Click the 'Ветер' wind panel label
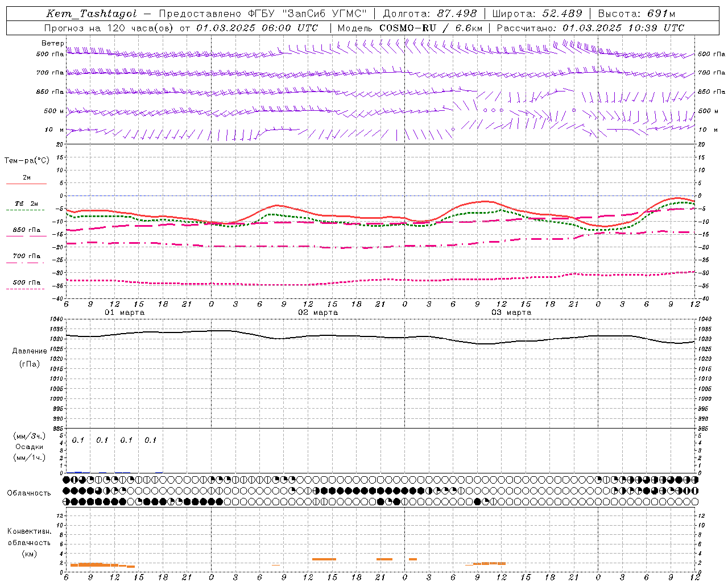Viewport: 728px width, 582px height. click(x=52, y=43)
